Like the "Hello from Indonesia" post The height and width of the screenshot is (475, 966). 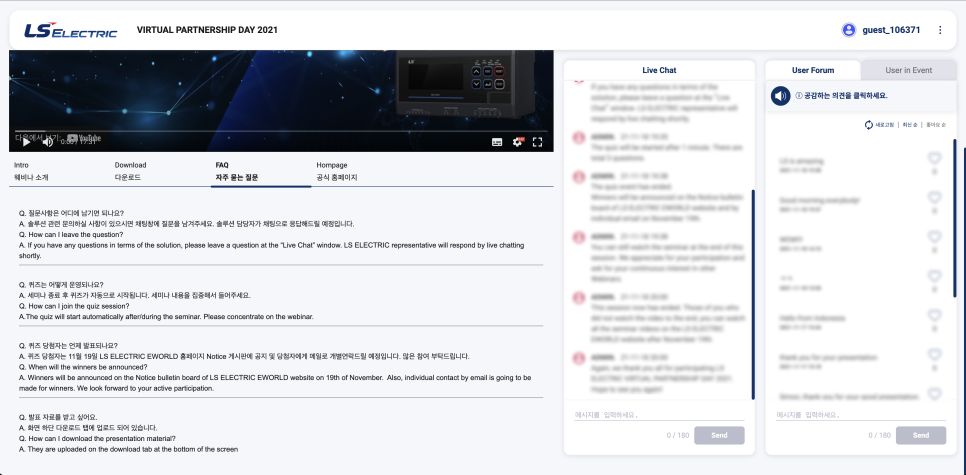935,315
